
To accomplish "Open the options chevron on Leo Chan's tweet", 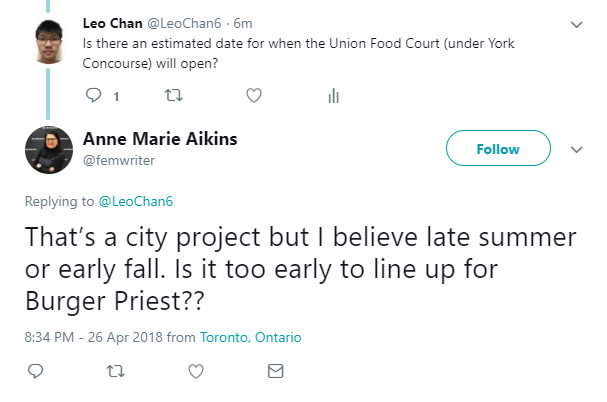I will point(577,25).
